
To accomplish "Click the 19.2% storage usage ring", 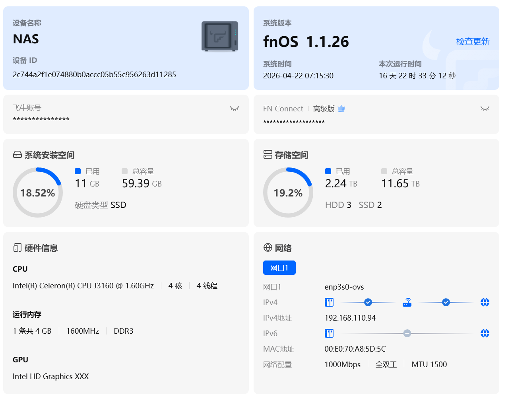I will pos(288,192).
